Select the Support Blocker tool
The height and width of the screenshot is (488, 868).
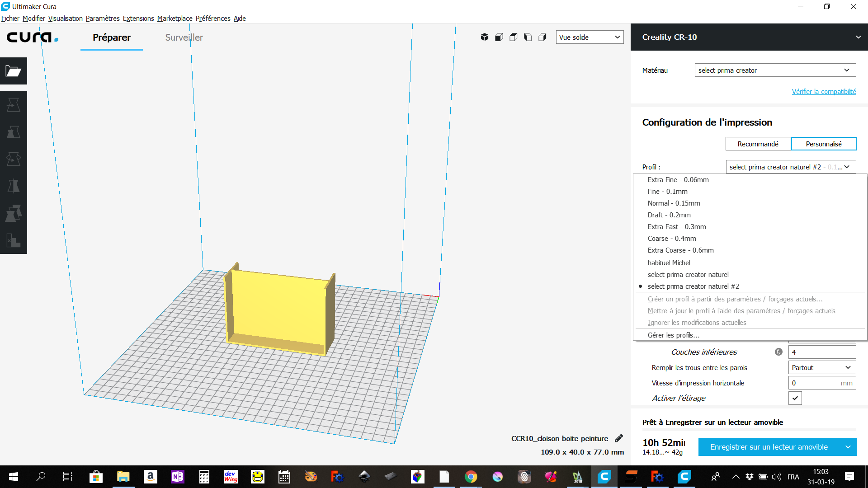pos(14,240)
